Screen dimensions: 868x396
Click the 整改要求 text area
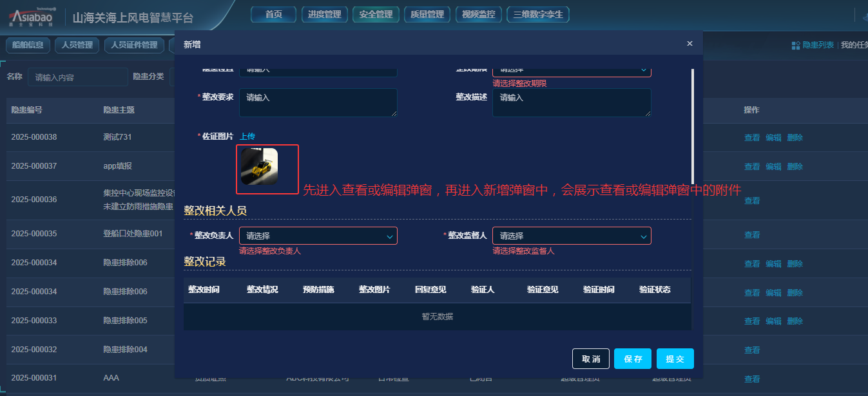(318, 102)
